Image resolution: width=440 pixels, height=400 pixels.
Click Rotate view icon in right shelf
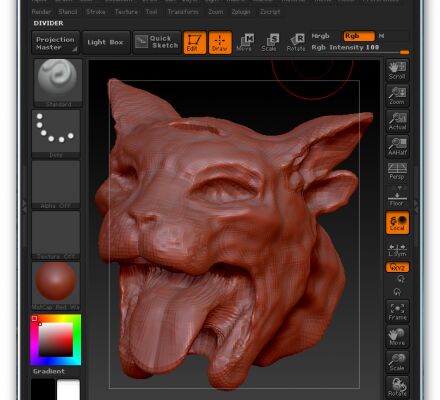[397, 387]
